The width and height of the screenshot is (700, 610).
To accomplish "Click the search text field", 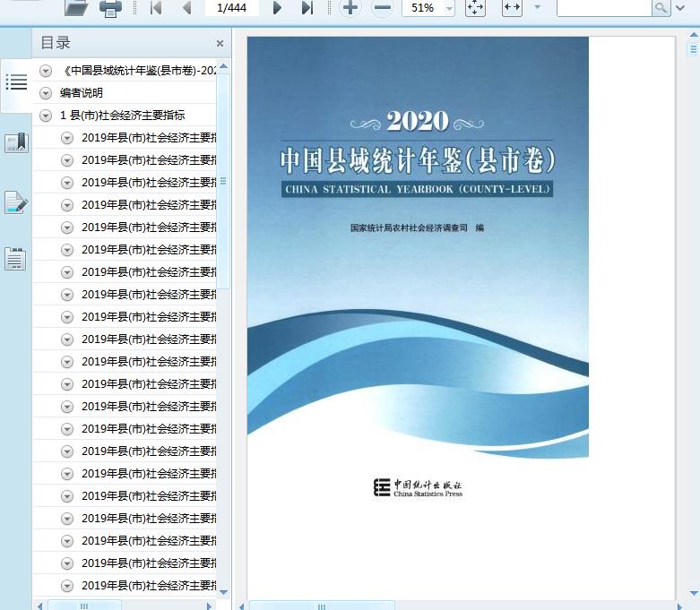I will point(603,7).
